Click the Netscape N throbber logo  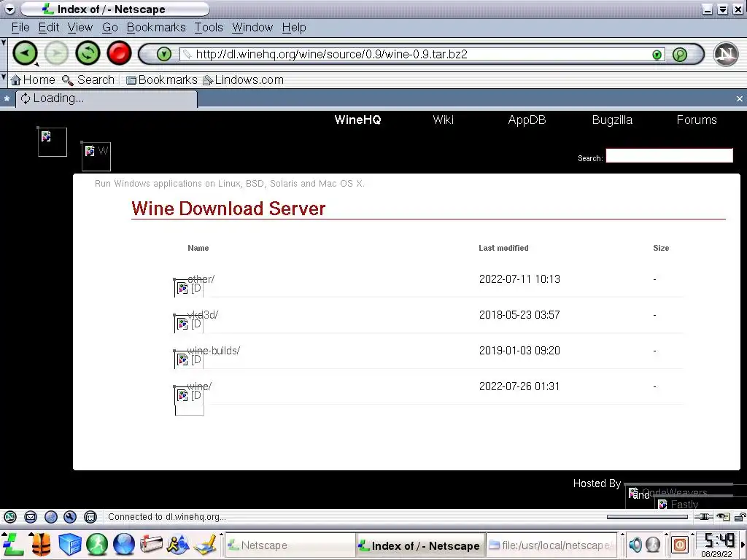tap(726, 54)
